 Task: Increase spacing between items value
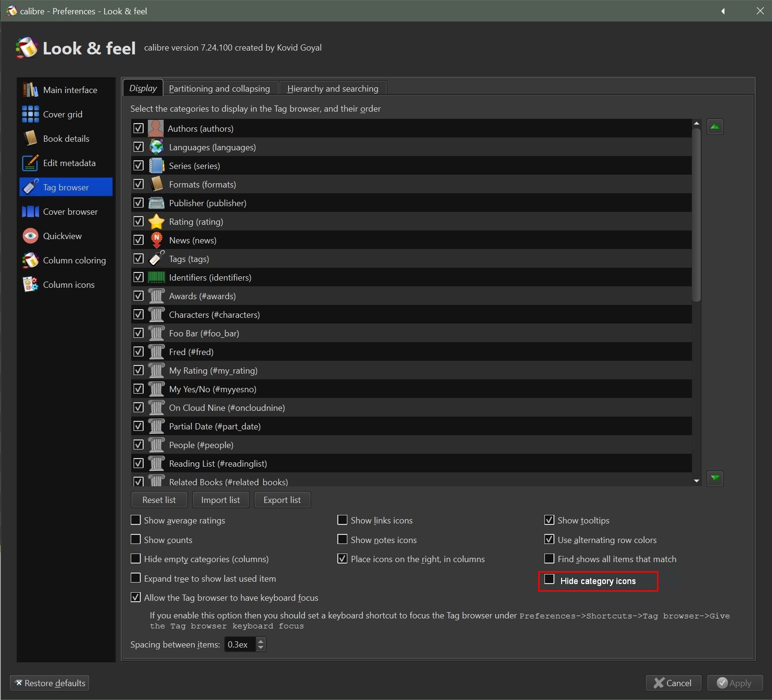261,641
